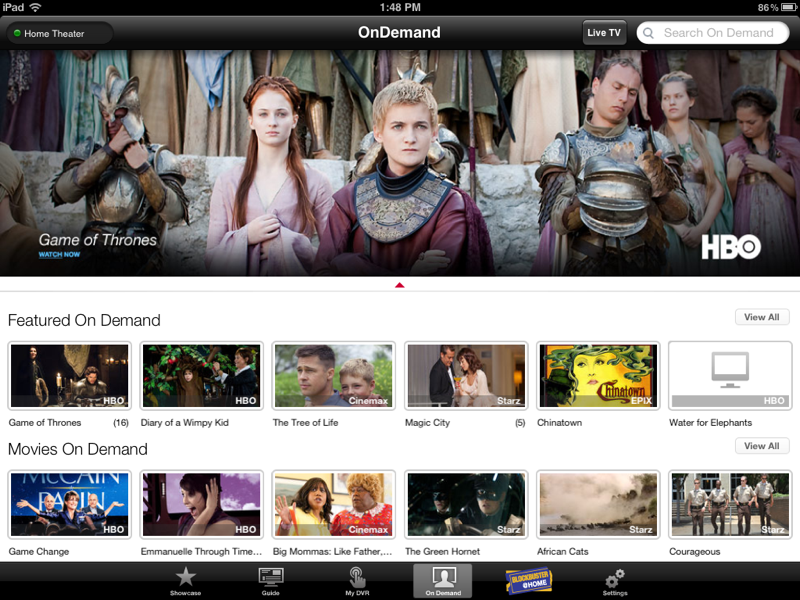Image resolution: width=800 pixels, height=600 pixels.
Task: Open the Guide icon in bottom bar
Action: (271, 577)
